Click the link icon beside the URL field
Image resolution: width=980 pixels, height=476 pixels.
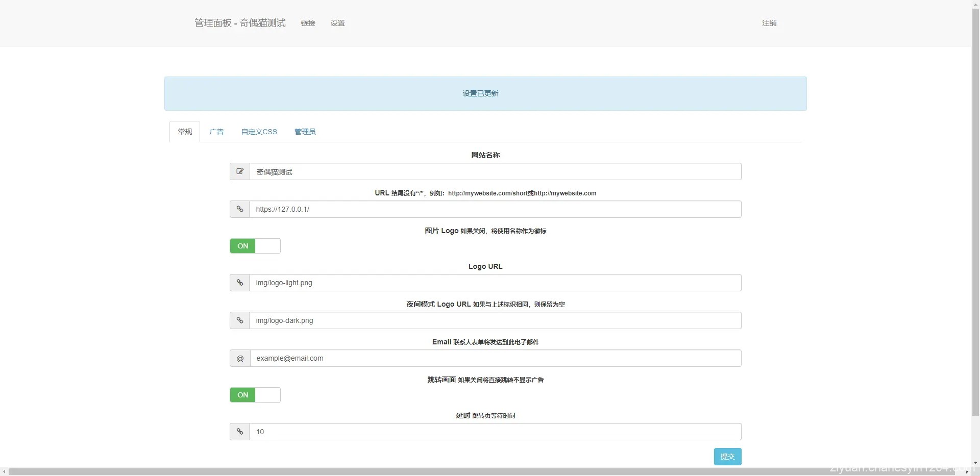pyautogui.click(x=240, y=209)
